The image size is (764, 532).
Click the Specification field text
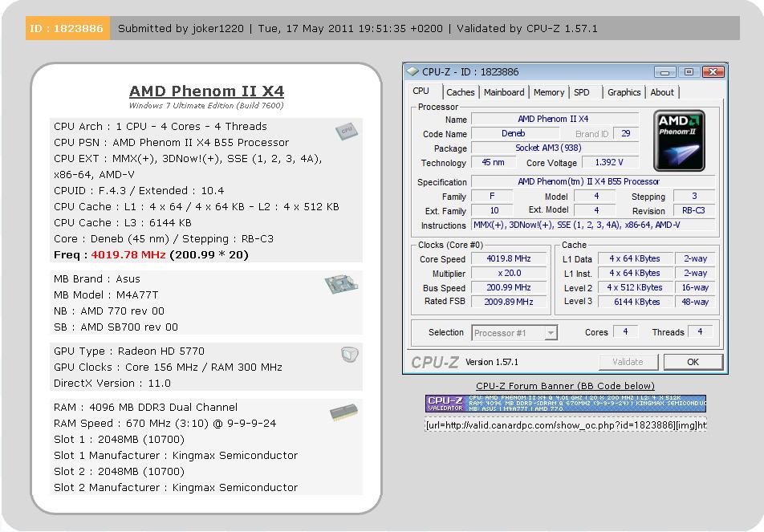coord(593,181)
